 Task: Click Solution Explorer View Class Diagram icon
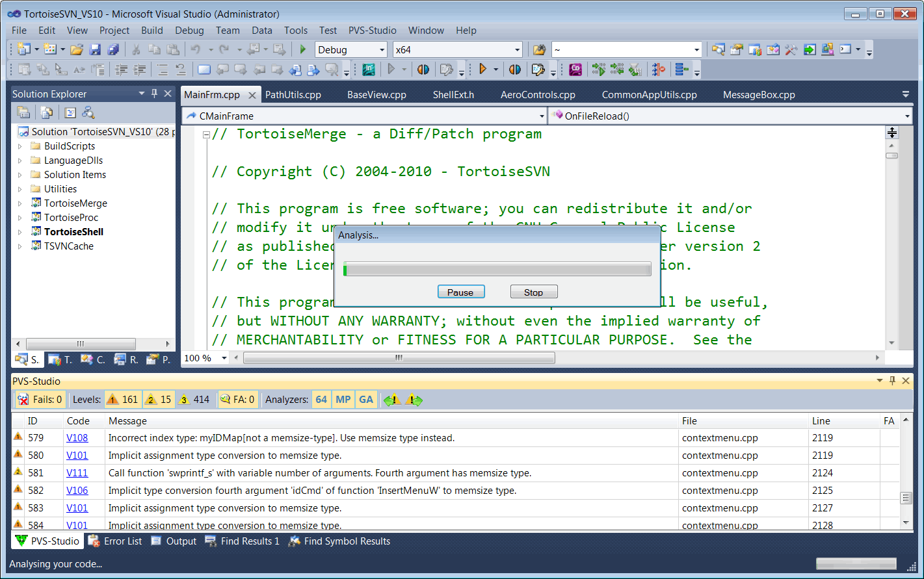click(88, 112)
